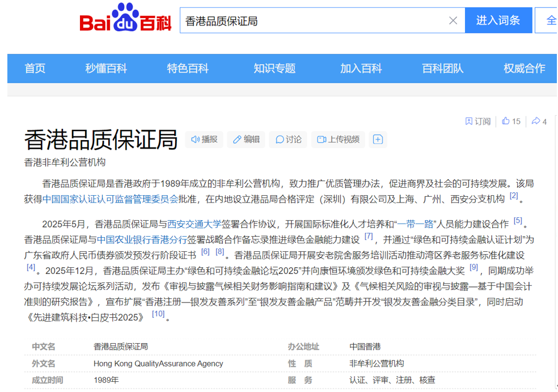Open the 中国国家认证认可监督管理委员会 link
558x392 pixels.
110,199
